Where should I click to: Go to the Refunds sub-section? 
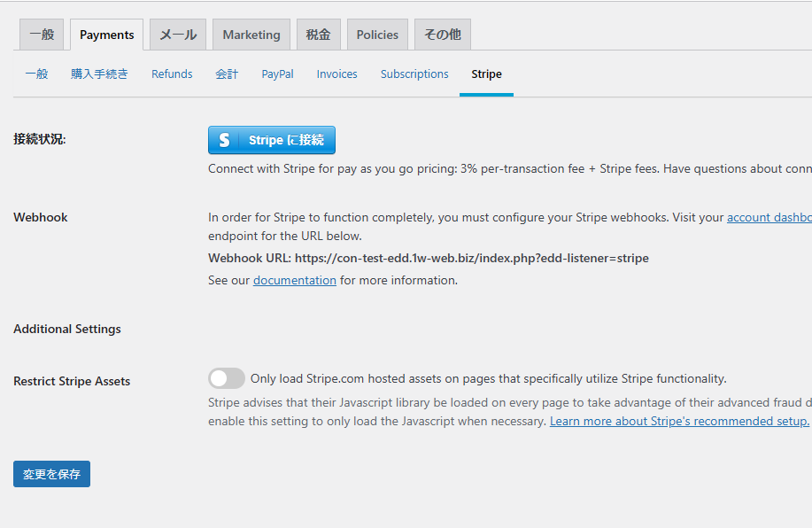pyautogui.click(x=172, y=74)
